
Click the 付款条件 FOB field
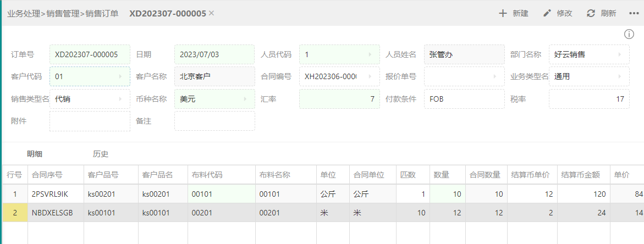click(465, 99)
